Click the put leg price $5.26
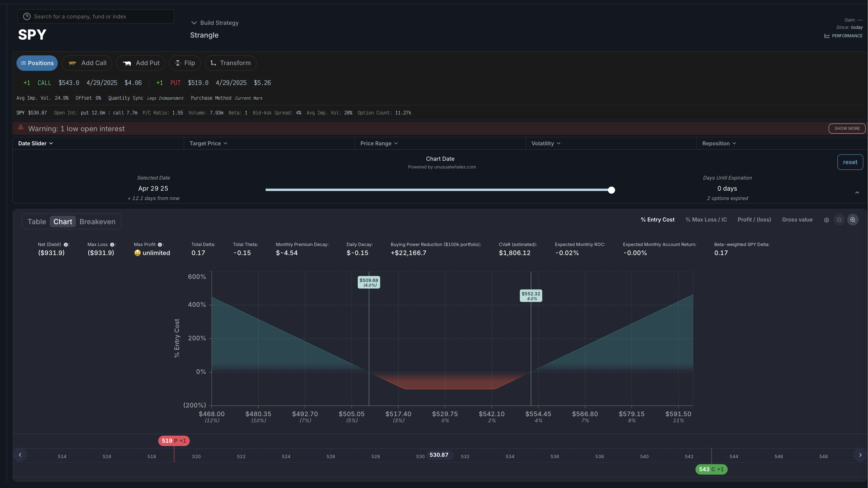The height and width of the screenshot is (488, 868). pos(262,83)
